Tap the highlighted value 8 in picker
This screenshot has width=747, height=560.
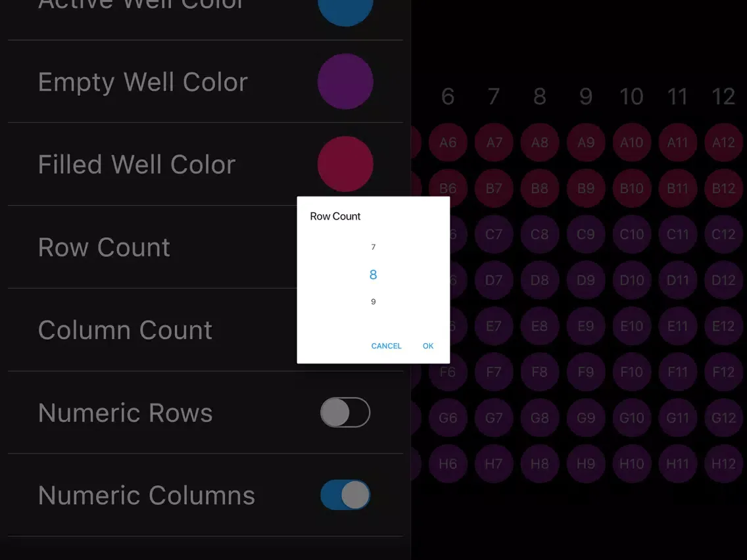(x=373, y=275)
